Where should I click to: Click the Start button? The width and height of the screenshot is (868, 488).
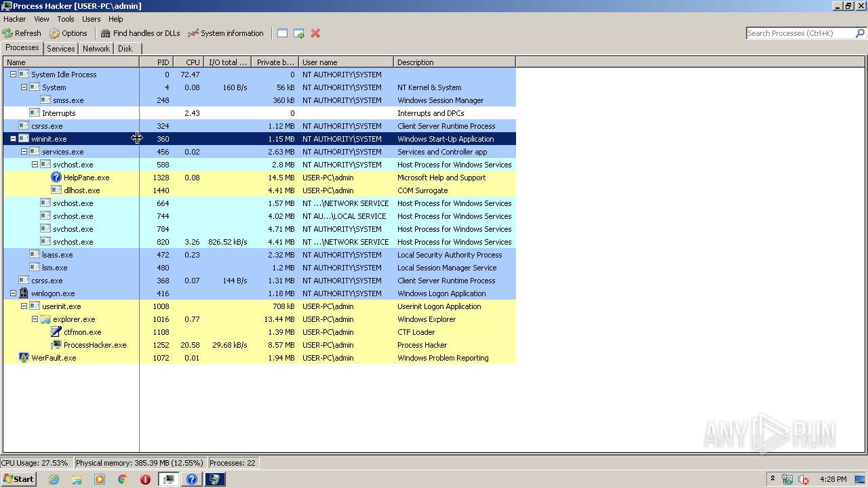point(18,479)
